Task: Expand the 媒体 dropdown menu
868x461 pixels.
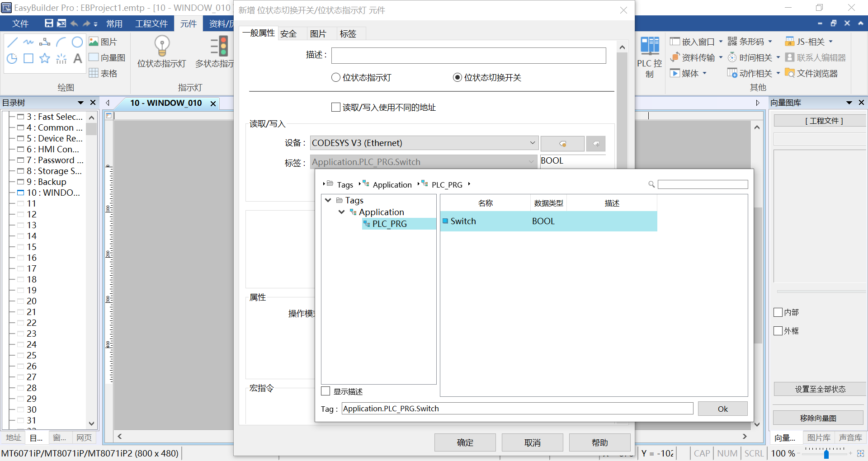Action: tap(704, 73)
